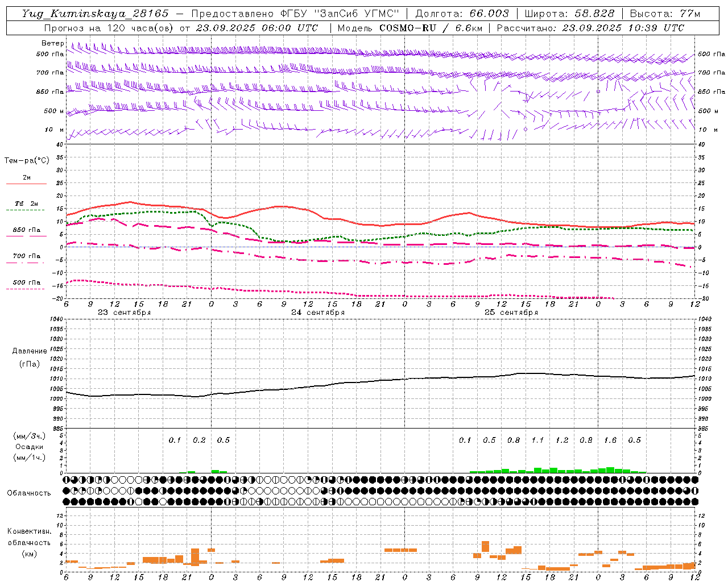The height and width of the screenshot is (582, 728).
Task: Click the left 10 м wind level label
Action: click(x=54, y=130)
